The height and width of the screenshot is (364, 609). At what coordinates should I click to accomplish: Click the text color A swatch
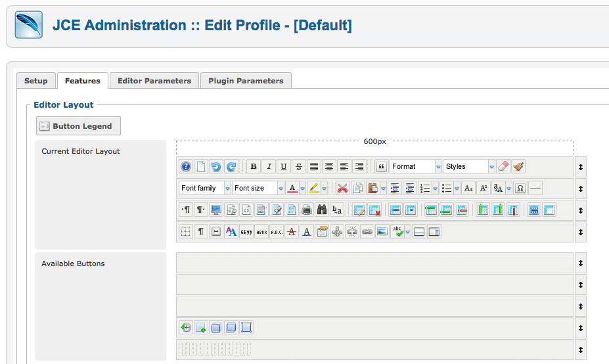click(292, 189)
